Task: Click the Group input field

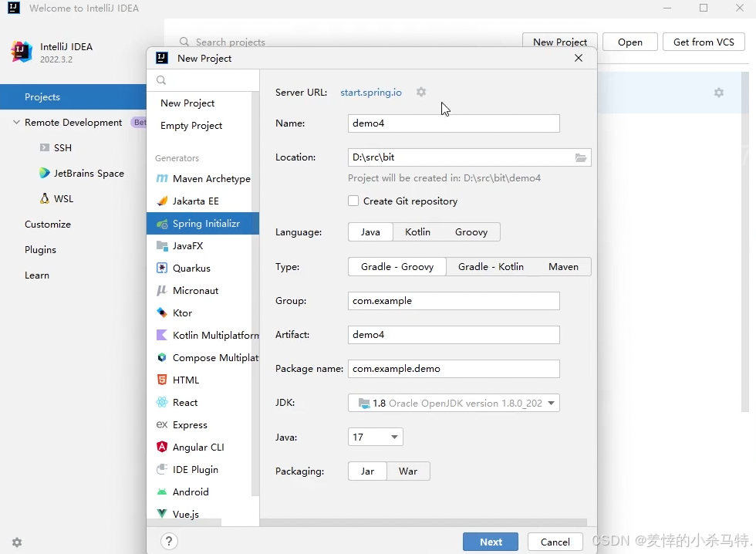Action: 454,301
